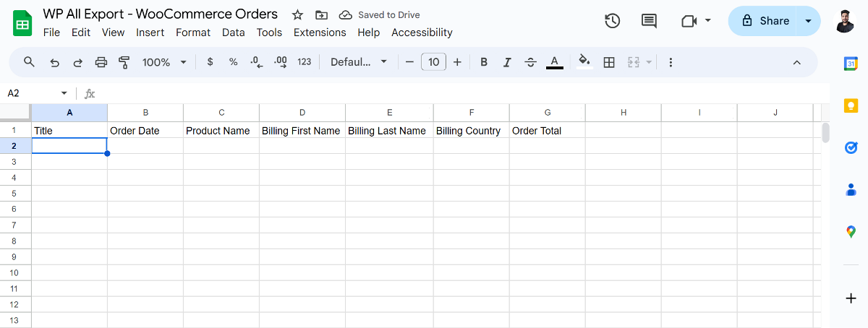Open the borders grid icon
This screenshot has height=328, width=868.
pos(609,62)
